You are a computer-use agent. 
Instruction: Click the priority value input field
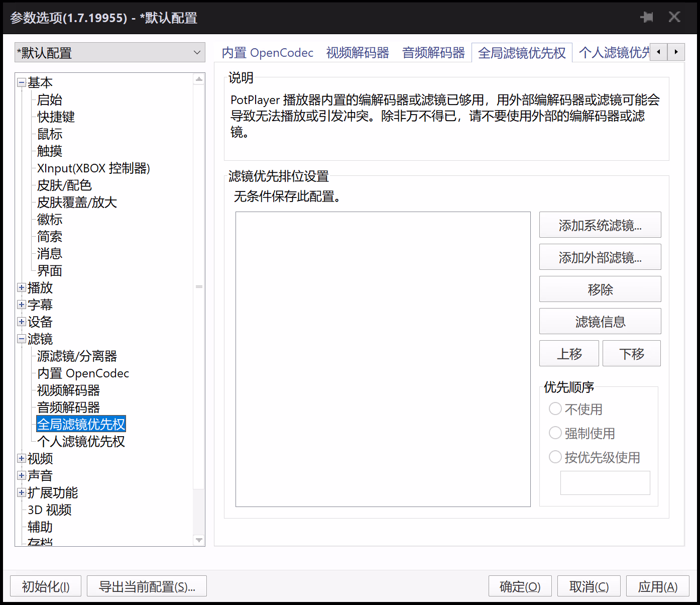tap(605, 483)
